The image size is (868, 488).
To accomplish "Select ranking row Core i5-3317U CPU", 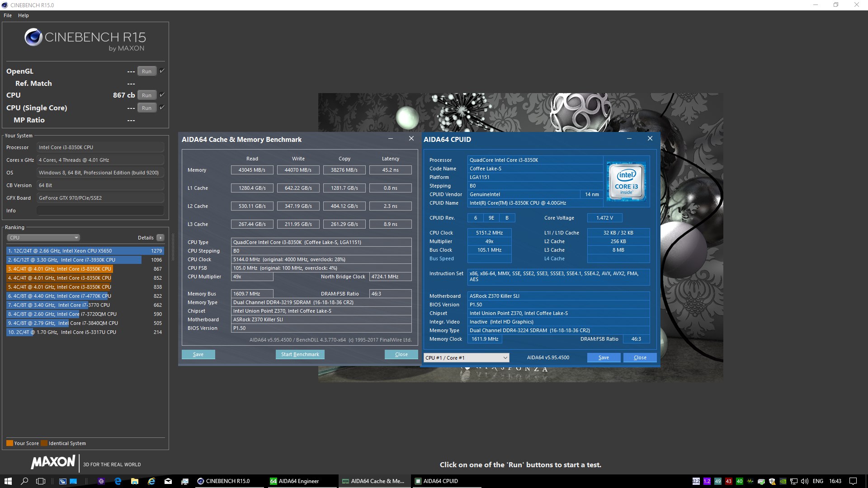I will tap(85, 332).
